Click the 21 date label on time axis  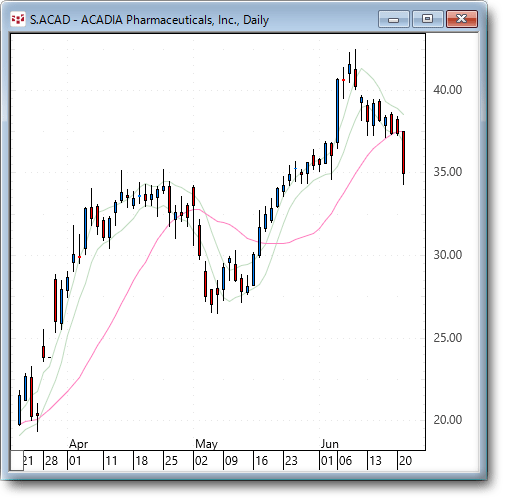(x=28, y=461)
